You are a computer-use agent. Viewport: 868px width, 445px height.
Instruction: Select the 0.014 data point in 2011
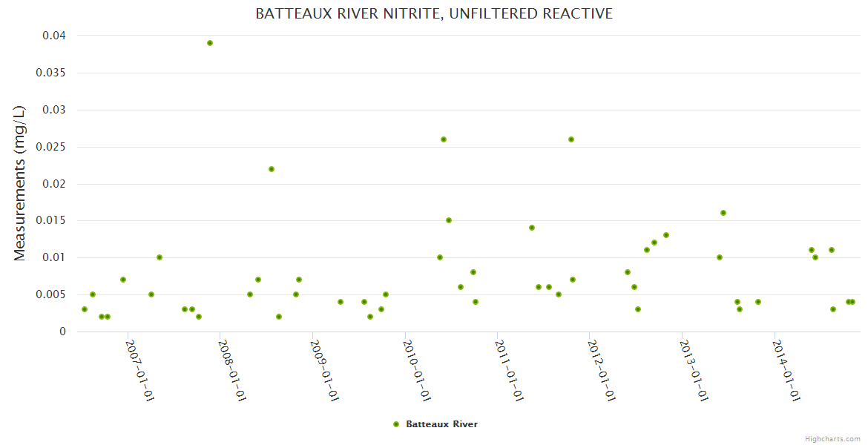(532, 228)
